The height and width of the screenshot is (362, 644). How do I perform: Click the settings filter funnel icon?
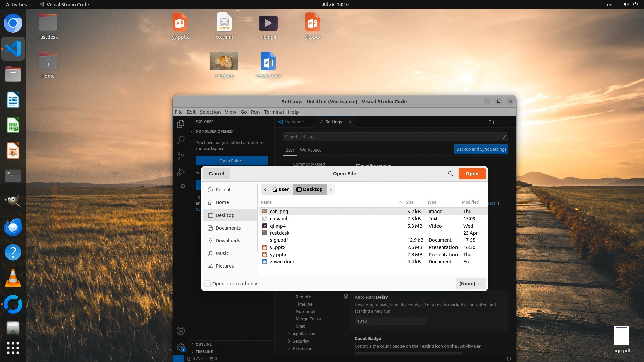click(504, 137)
